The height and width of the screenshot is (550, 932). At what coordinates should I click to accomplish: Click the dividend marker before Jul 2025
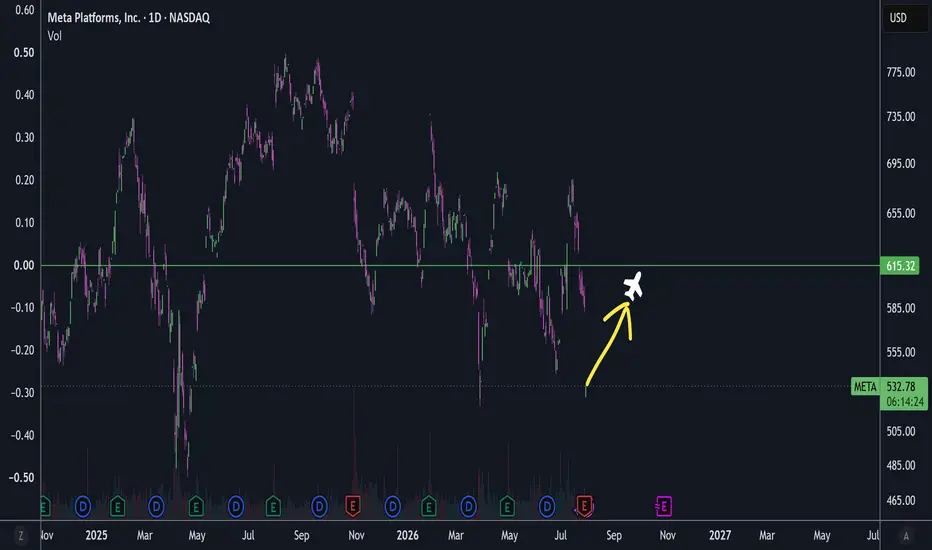[236, 507]
